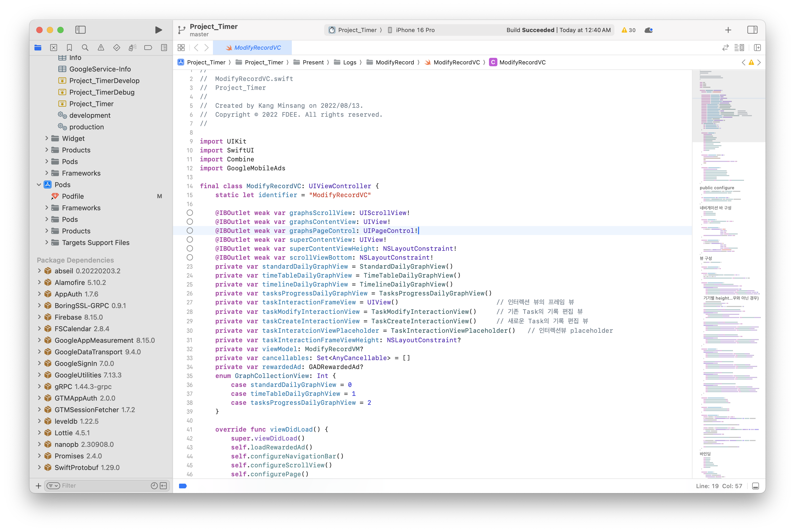Expand the Widget folder
This screenshot has height=532, width=795.
point(47,139)
